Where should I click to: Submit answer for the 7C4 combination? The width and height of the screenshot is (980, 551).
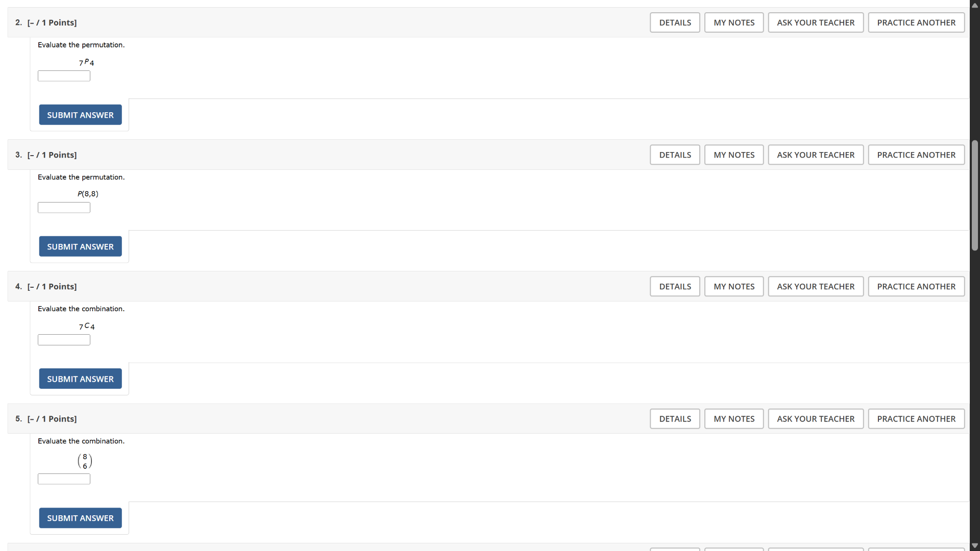80,379
